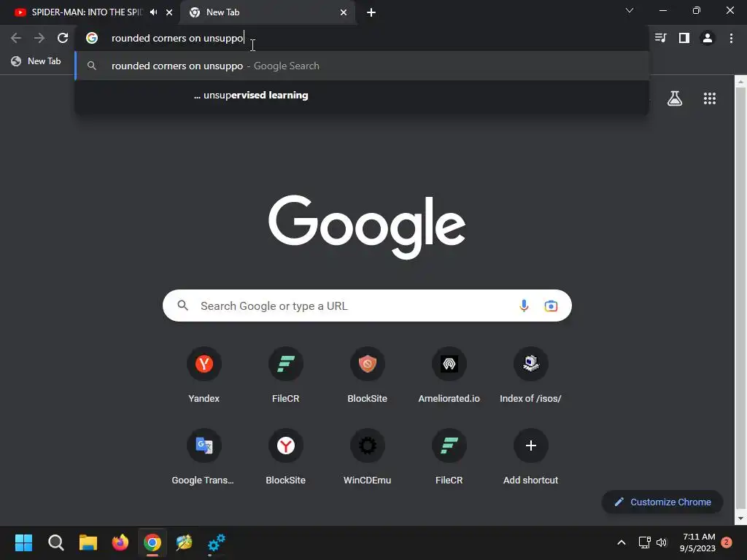747x560 pixels.
Task: Open the second-row FileCR shortcut
Action: [449, 457]
